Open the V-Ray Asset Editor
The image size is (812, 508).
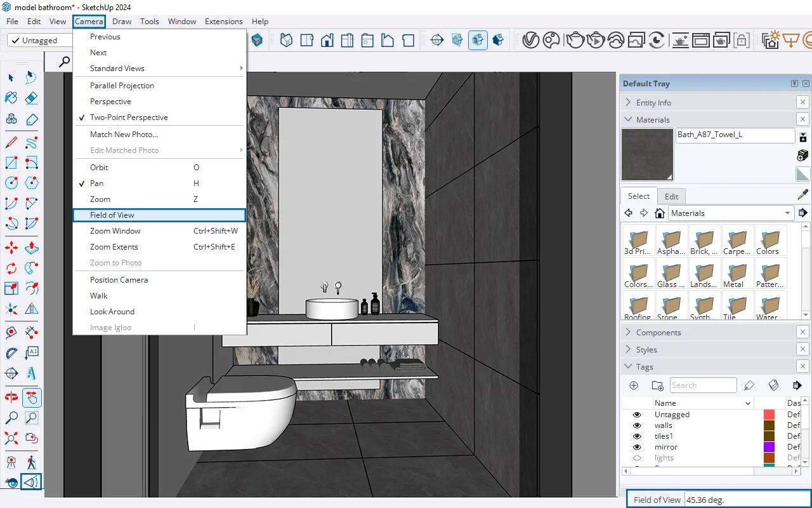[530, 40]
